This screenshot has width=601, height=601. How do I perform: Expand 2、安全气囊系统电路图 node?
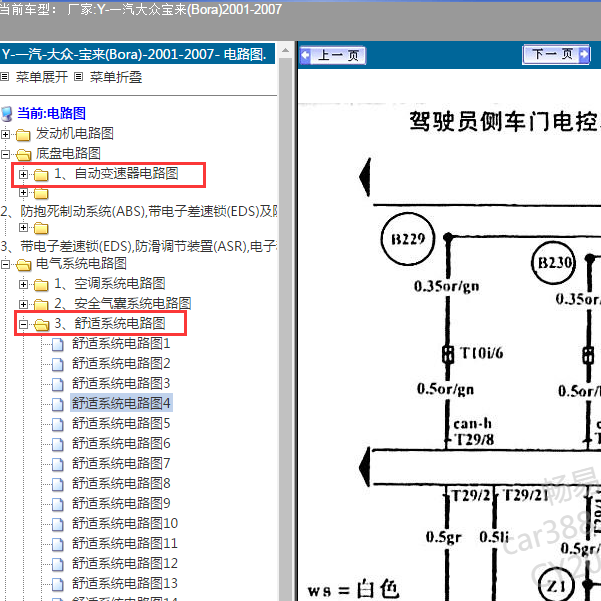(23, 304)
